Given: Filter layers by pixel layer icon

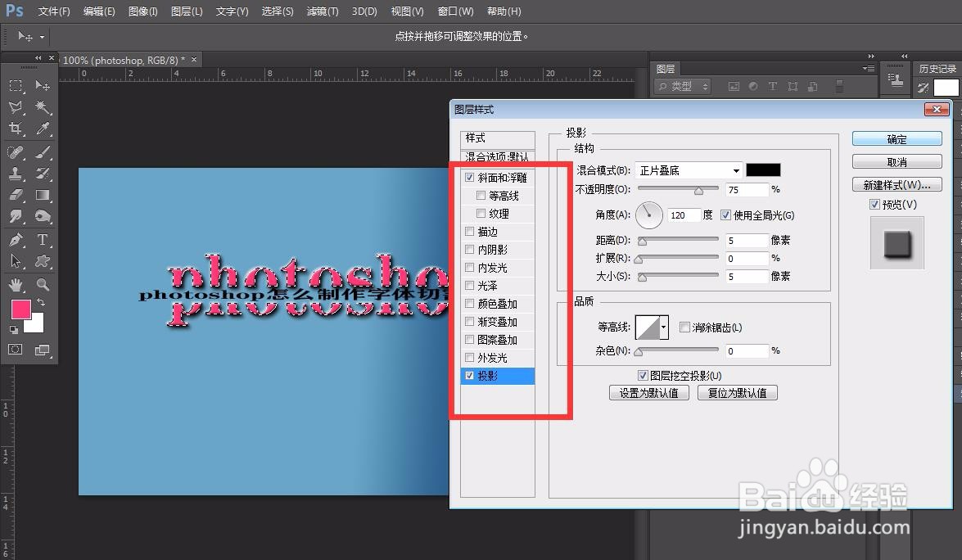Looking at the screenshot, I should click(x=734, y=87).
